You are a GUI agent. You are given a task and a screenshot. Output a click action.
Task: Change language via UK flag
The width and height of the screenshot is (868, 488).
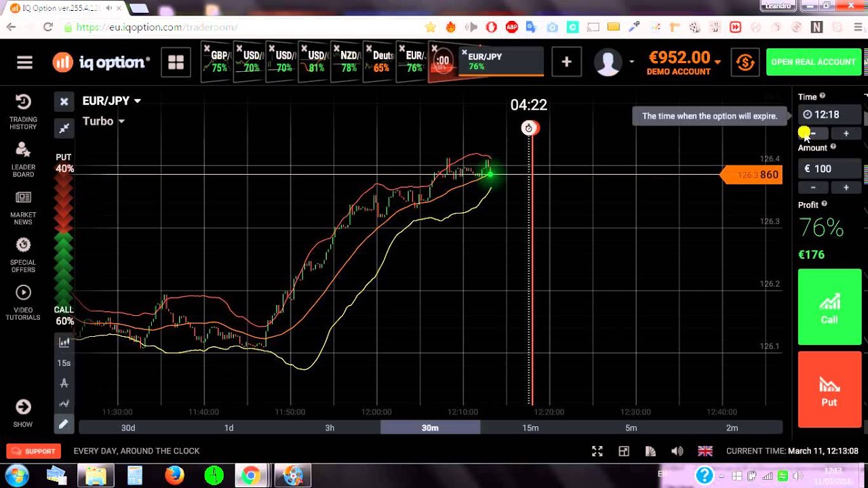click(x=705, y=451)
